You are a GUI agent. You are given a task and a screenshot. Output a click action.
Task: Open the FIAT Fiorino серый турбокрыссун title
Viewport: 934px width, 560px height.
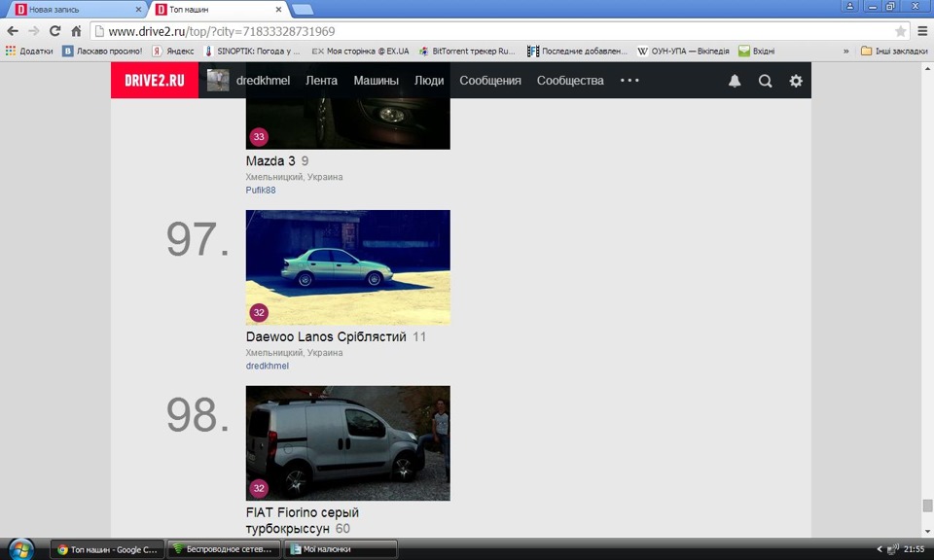pos(303,520)
